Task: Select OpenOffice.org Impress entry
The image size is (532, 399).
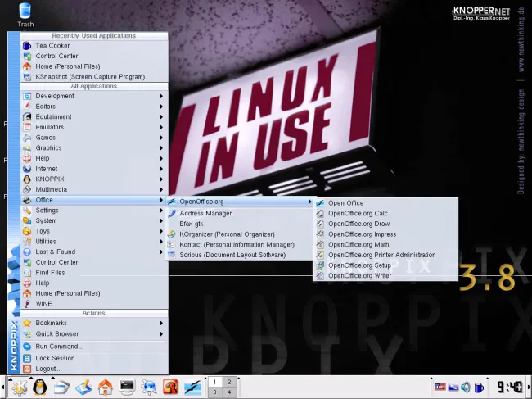Action: point(385,234)
